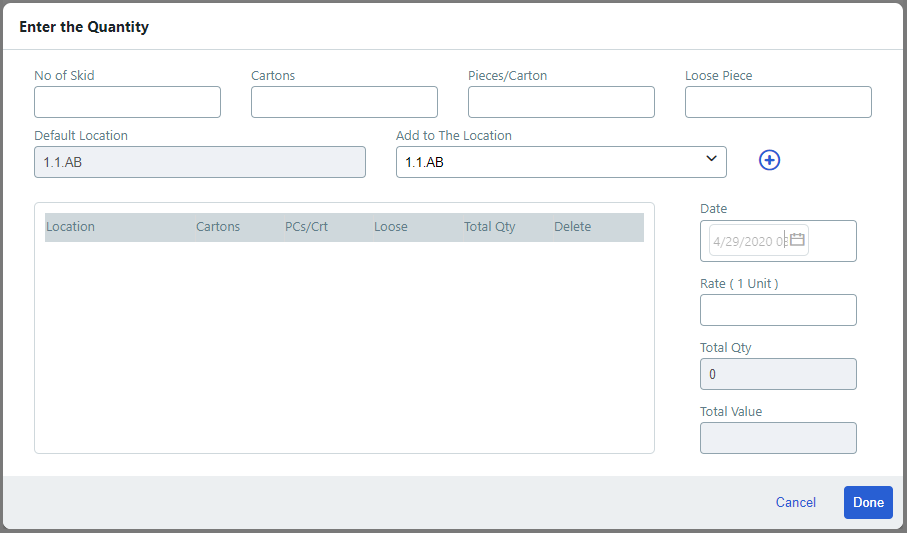Click the Loose column header
The width and height of the screenshot is (907, 533).
coord(391,227)
